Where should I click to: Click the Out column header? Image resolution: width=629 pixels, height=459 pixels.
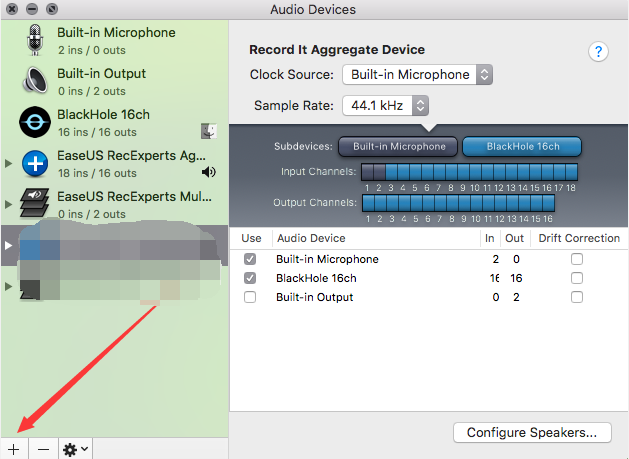(x=514, y=238)
